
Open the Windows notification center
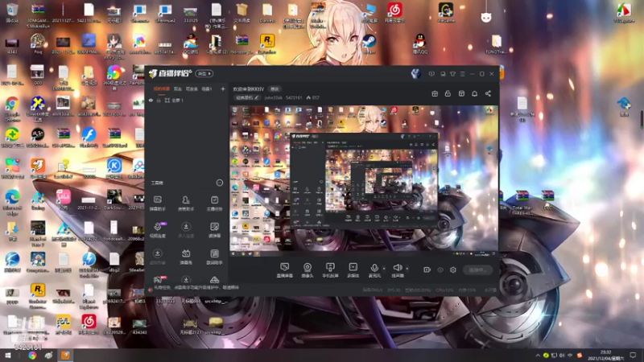(x=633, y=355)
